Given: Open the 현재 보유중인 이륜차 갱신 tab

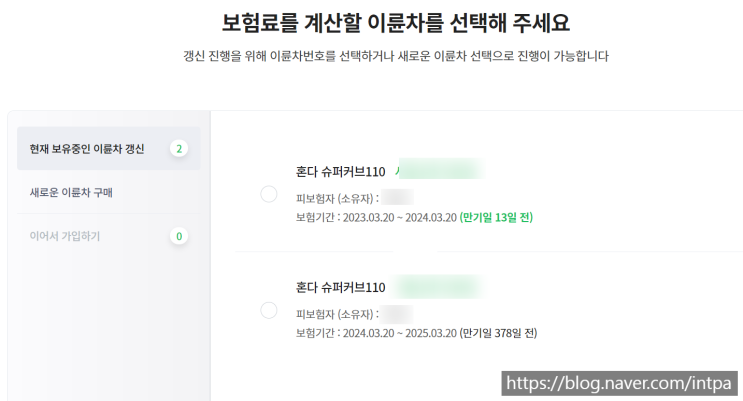Looking at the screenshot, I should pos(87,149).
